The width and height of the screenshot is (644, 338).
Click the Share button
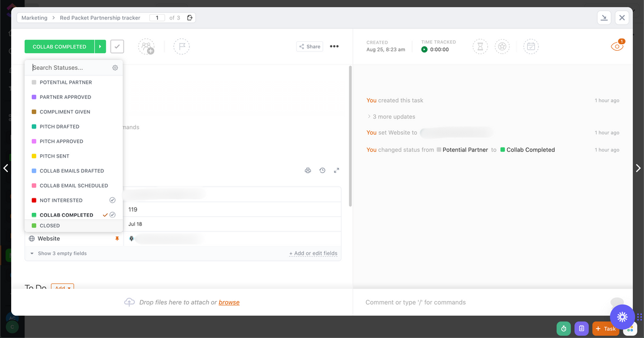coord(310,47)
